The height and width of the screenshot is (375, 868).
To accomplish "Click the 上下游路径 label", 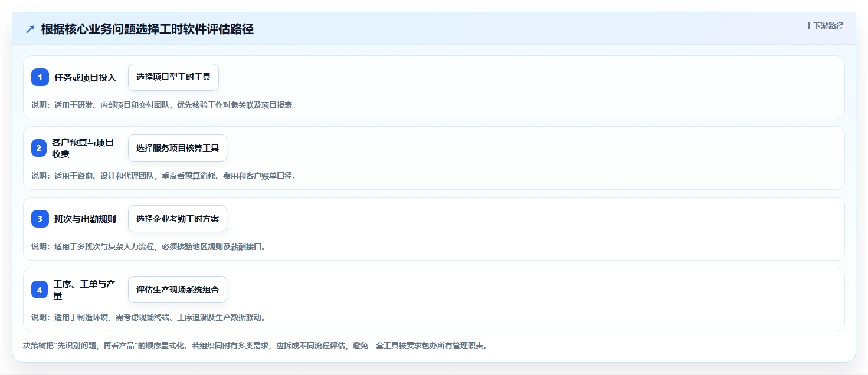I will pyautogui.click(x=824, y=26).
